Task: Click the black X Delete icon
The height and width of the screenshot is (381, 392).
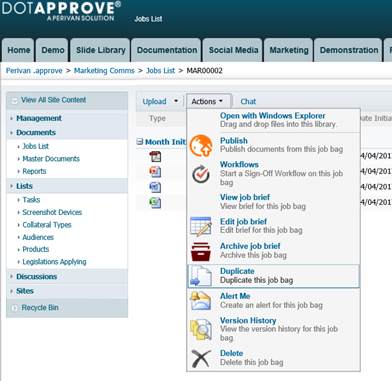Action: 201,358
